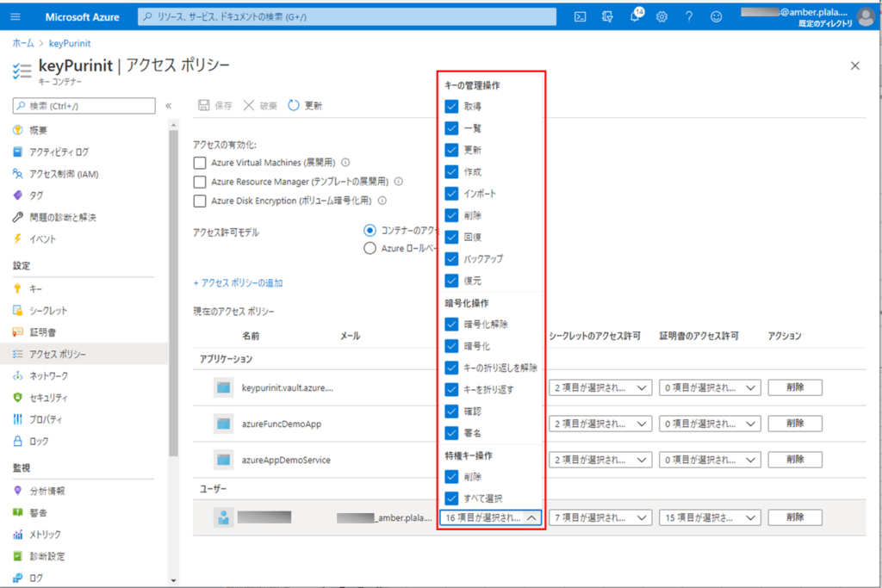Click the azureAppDemoService application icon
Viewport: 882px width, 588px height.
pos(223,460)
